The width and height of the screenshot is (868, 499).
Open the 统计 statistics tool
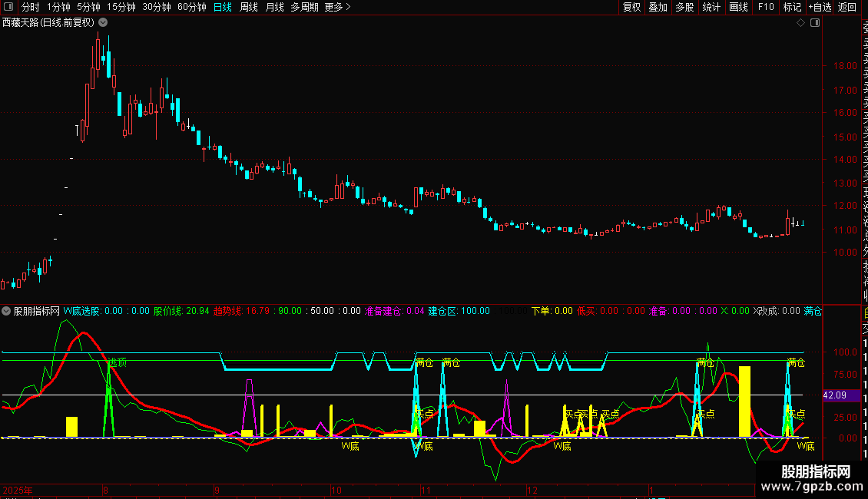[711, 8]
